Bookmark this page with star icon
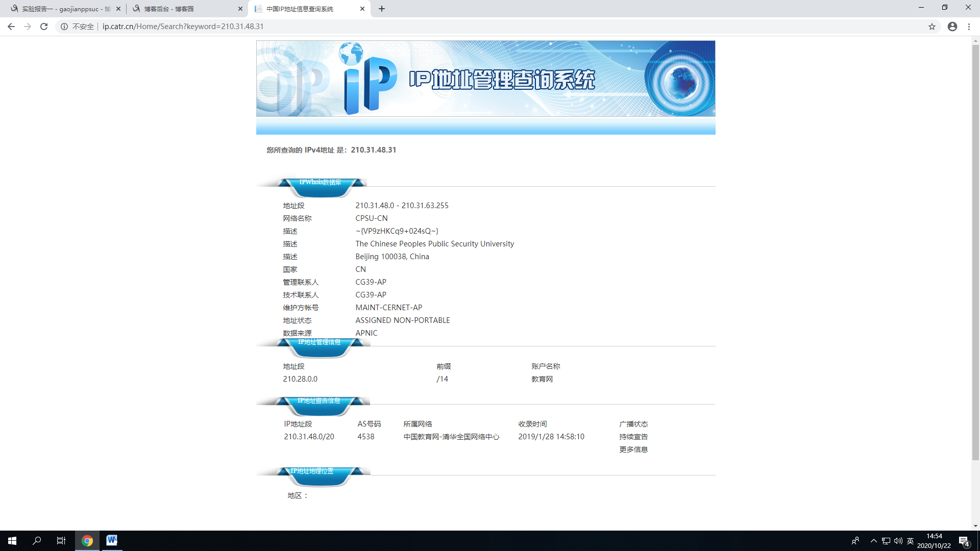The height and width of the screenshot is (551, 980). click(x=932, y=27)
